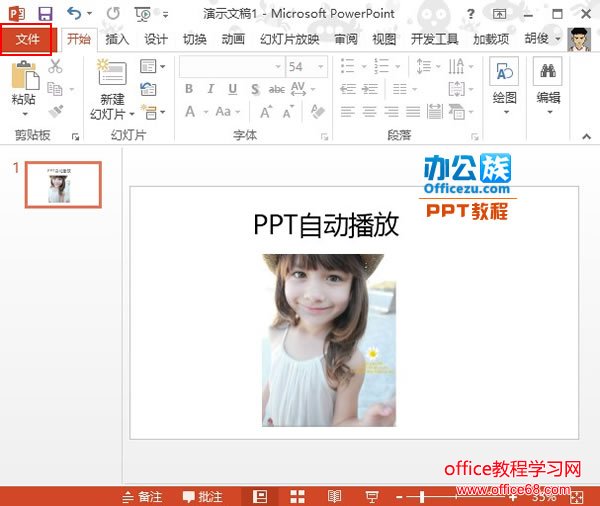Click Increase List Level icon
This screenshot has width=600, height=506.
point(370,89)
